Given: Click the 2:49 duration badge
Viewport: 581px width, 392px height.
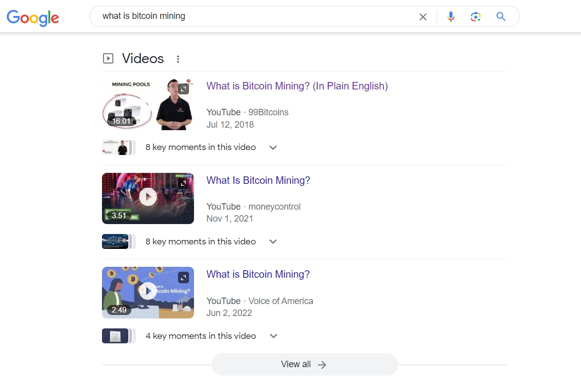Looking at the screenshot, I should (119, 310).
